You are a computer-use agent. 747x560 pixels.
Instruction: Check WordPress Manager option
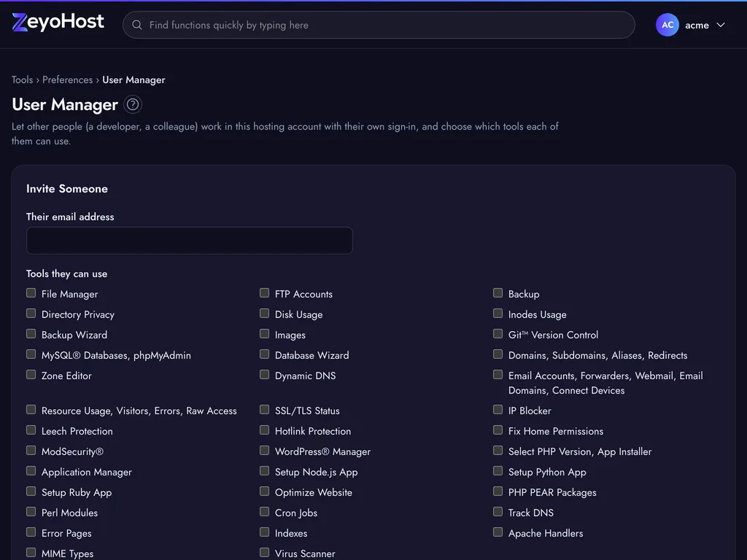[264, 451]
